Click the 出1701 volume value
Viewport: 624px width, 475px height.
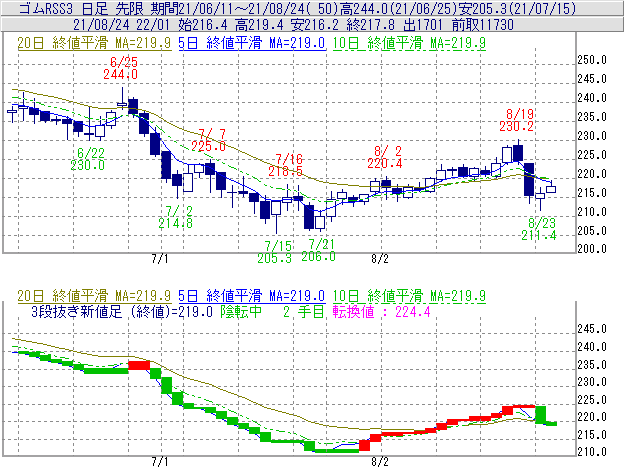pos(423,25)
